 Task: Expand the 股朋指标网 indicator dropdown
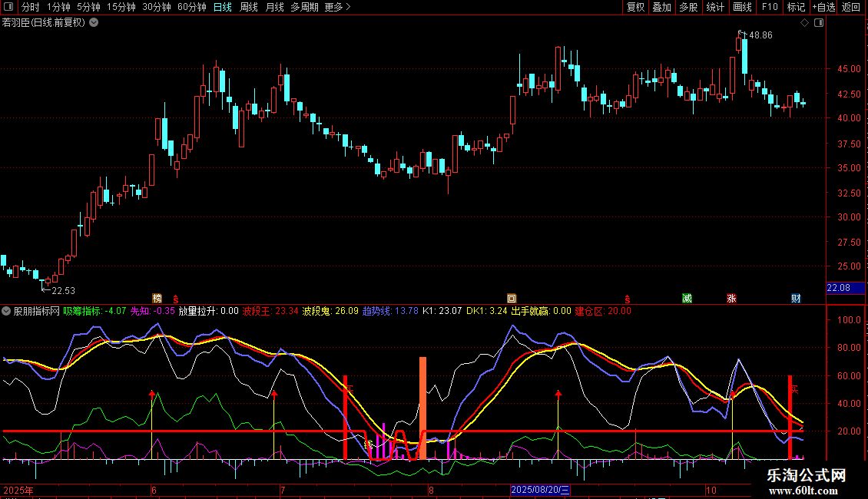pyautogui.click(x=7, y=312)
